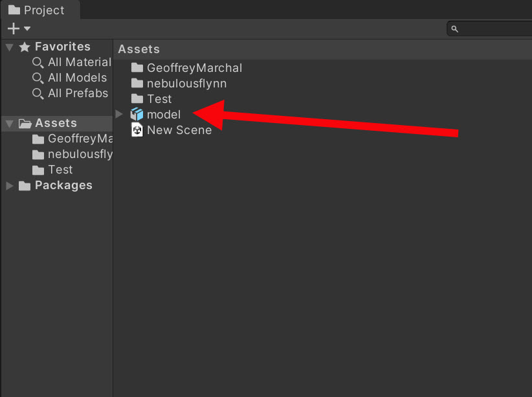This screenshot has width=532, height=397.
Task: Switch to the Project tab
Action: tap(40, 10)
